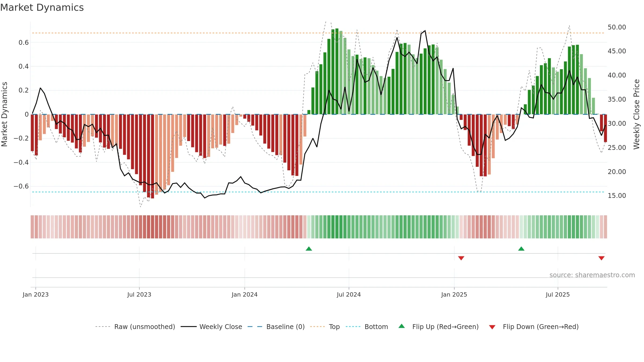This screenshot has height=362, width=644.
Task: Click the Bottom legend entry
Action: coord(367,327)
